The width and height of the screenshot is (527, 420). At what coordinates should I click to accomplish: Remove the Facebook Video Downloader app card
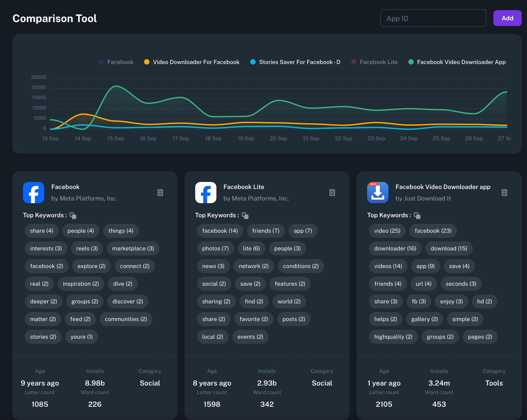pos(504,192)
